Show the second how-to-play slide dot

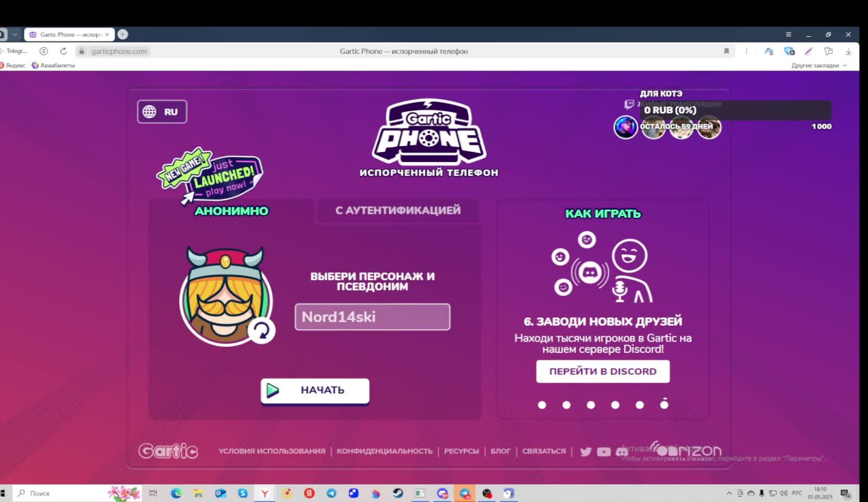coord(566,405)
